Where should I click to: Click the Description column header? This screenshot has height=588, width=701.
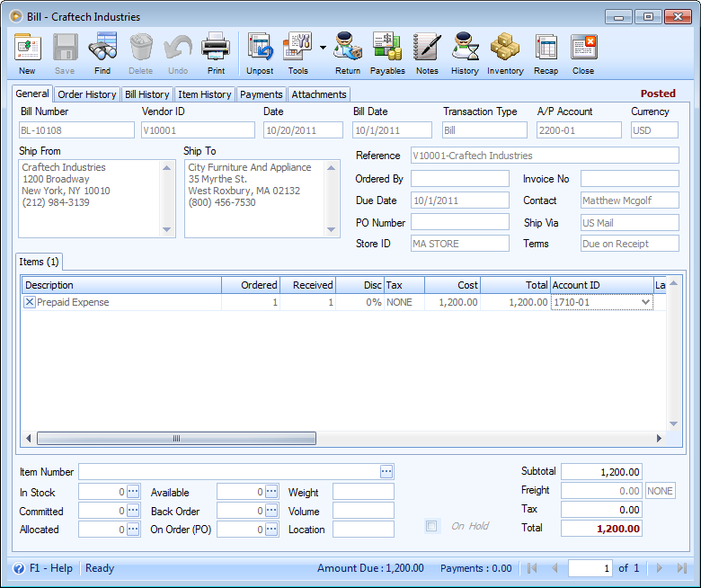(121, 285)
